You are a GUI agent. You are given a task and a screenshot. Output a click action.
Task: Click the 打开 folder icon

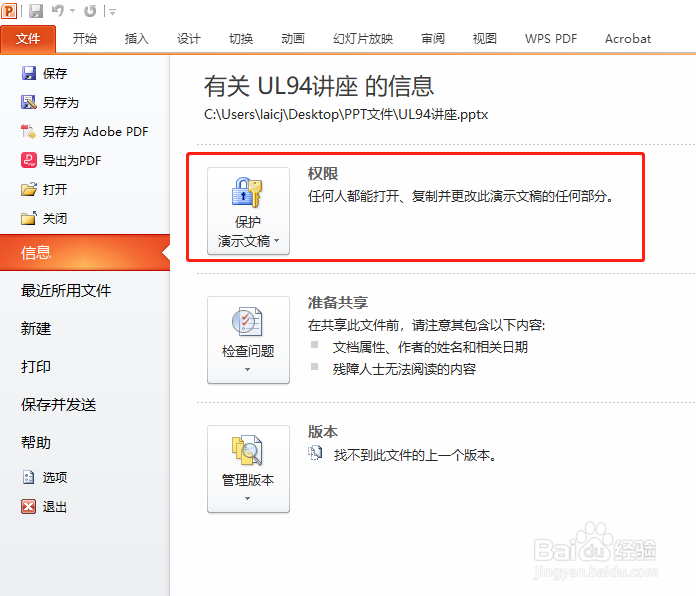(29, 189)
